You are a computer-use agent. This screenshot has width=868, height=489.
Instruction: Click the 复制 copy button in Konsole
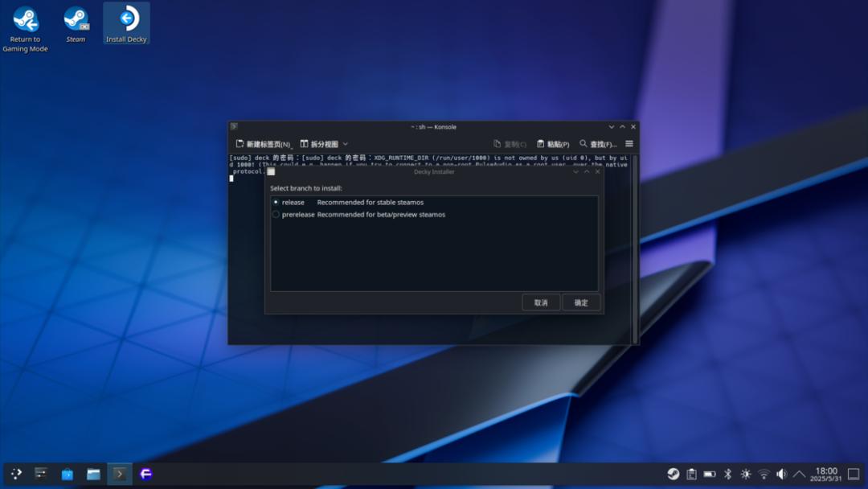(510, 144)
